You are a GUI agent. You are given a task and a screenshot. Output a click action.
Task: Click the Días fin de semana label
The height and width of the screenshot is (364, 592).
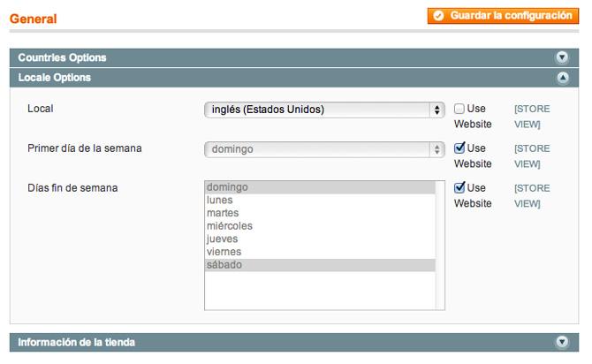pyautogui.click(x=72, y=188)
